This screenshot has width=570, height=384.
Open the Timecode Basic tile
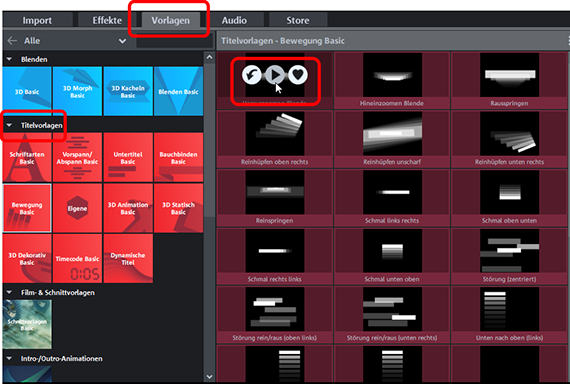(x=77, y=259)
